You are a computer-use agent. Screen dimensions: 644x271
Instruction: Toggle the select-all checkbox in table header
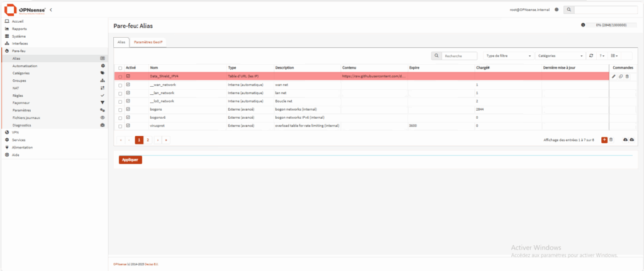tap(120, 67)
